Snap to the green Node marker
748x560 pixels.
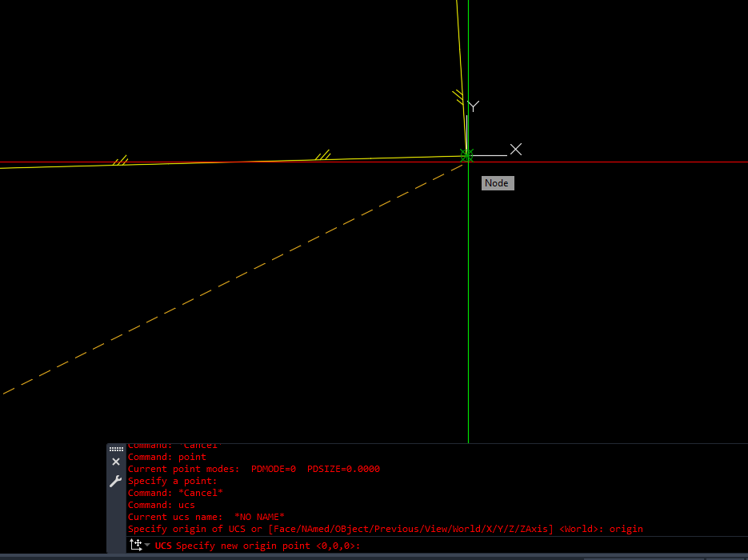[x=466, y=155]
